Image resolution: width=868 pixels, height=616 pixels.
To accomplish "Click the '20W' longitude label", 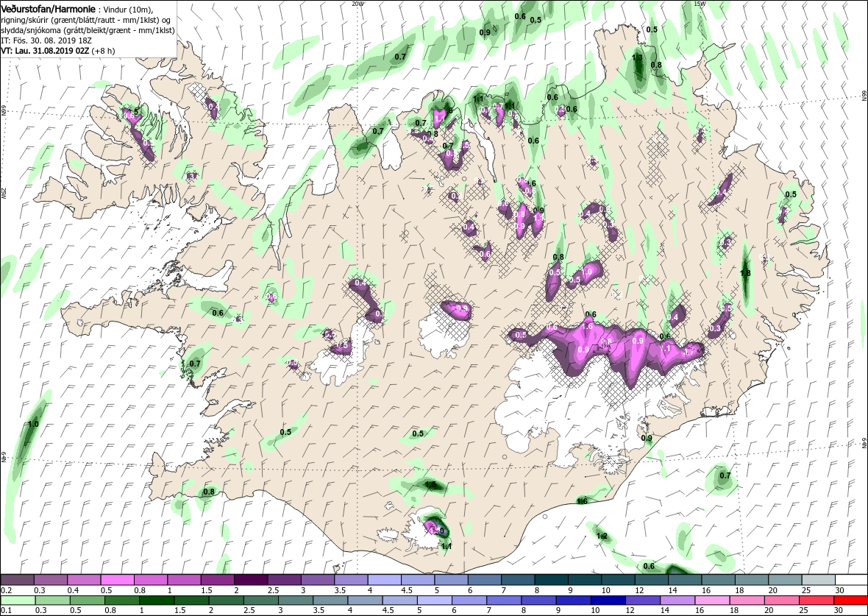I will 358,4.
